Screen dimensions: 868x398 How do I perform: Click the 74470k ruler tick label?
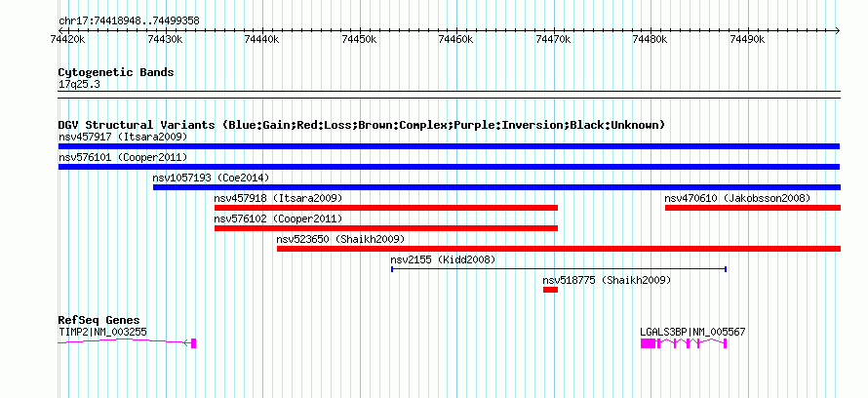tap(554, 39)
